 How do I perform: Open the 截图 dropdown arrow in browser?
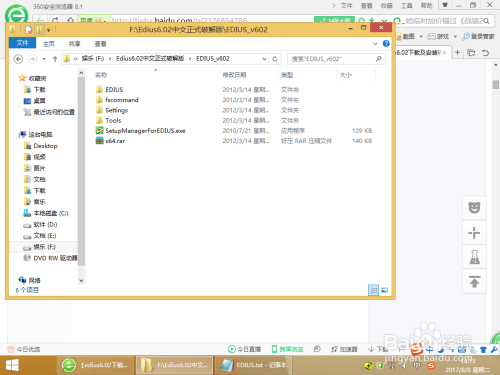click(x=421, y=36)
